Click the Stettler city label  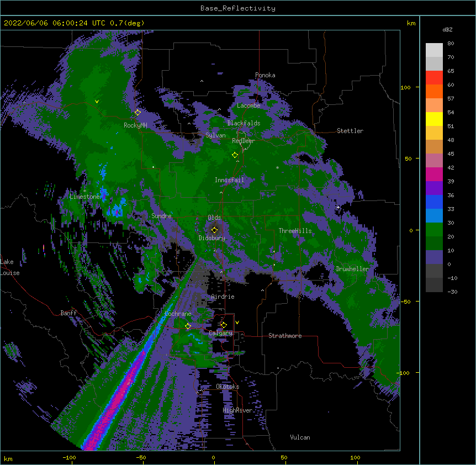(350, 131)
